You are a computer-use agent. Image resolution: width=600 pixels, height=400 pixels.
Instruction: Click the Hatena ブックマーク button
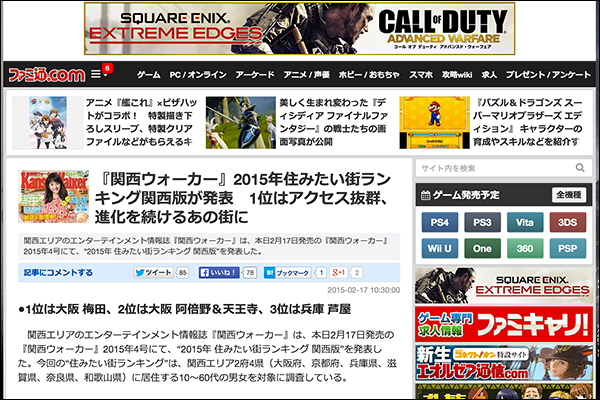click(x=288, y=272)
